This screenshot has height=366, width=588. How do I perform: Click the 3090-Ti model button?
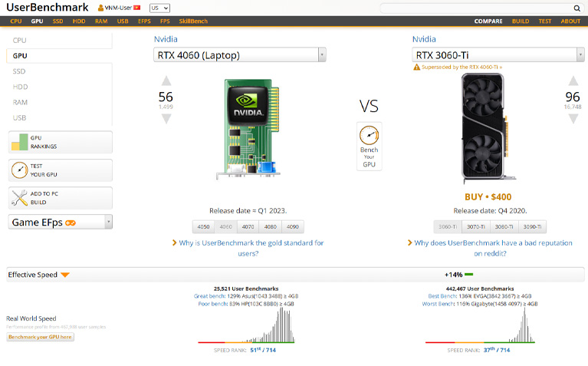coord(532,226)
